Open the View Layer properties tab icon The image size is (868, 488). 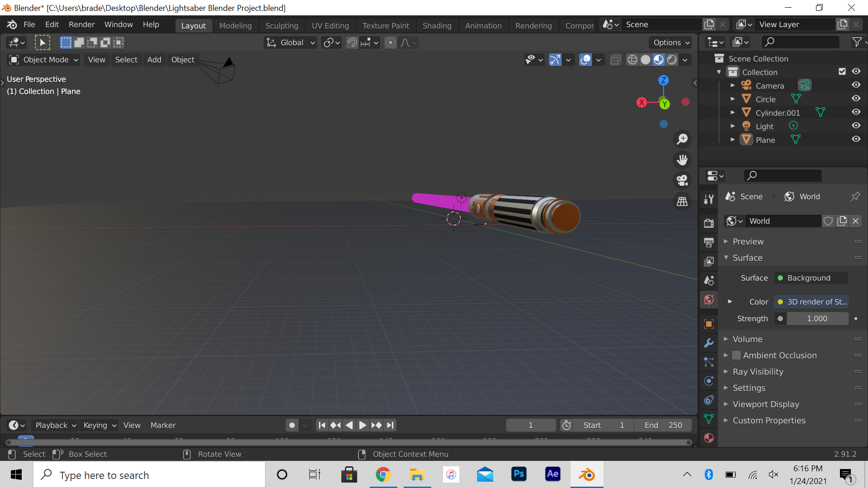pyautogui.click(x=709, y=261)
